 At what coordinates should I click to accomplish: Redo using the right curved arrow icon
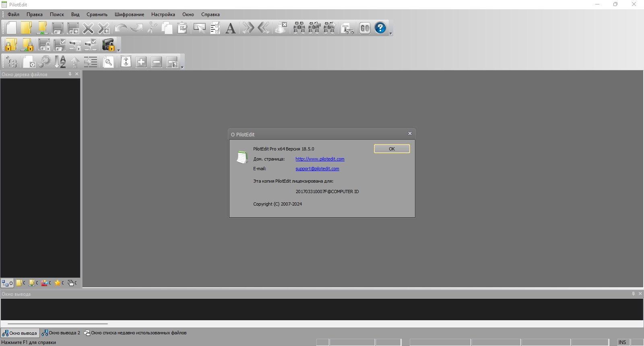[x=136, y=28]
